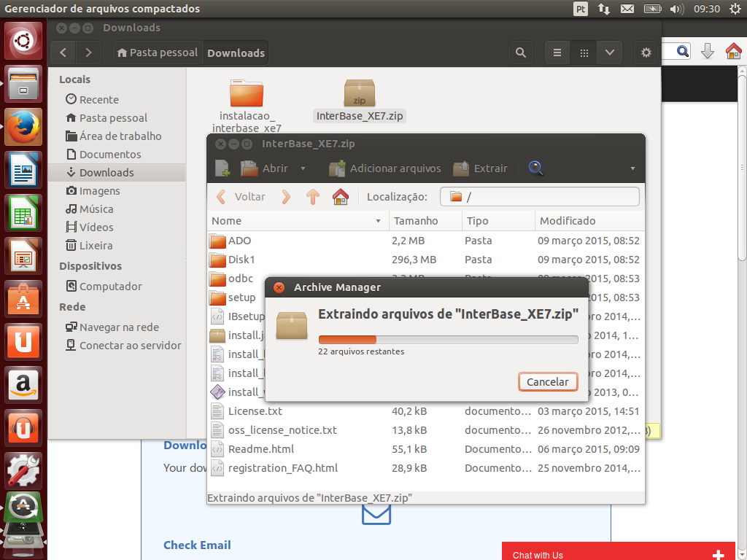Click the extraction progress bar
This screenshot has width=747, height=560.
point(448,339)
